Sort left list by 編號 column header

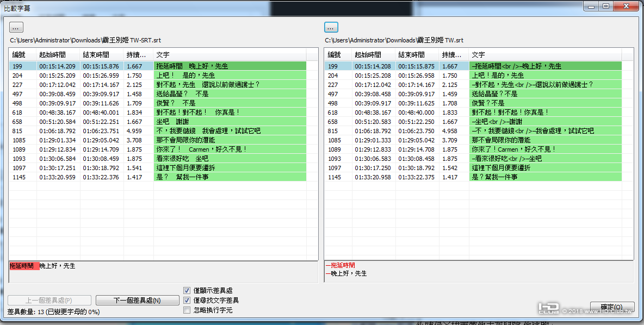(x=22, y=55)
